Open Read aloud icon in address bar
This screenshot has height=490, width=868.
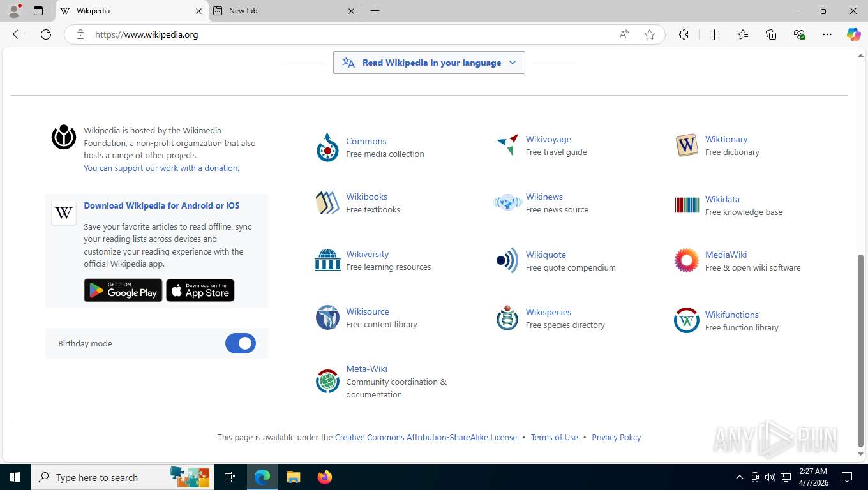point(624,34)
